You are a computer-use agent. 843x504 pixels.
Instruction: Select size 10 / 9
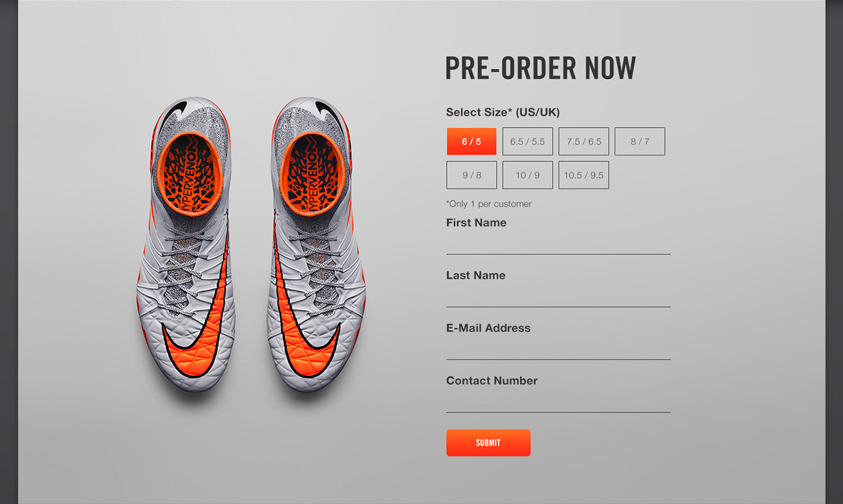527,175
